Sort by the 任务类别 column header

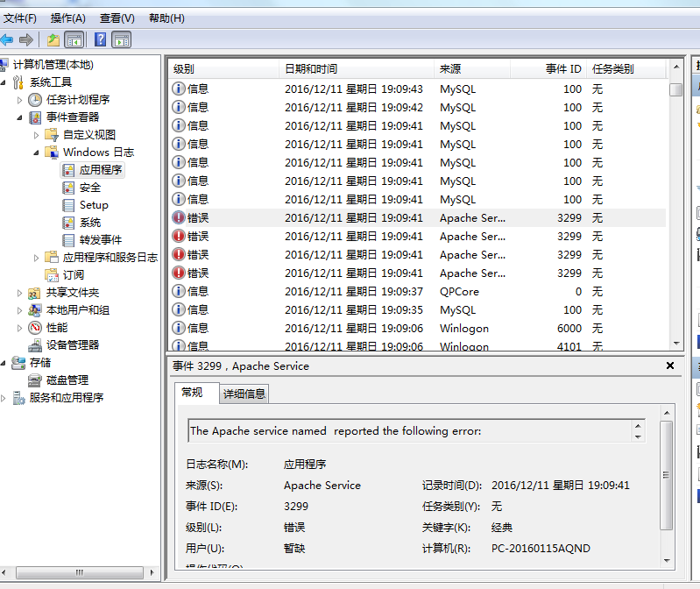coord(626,69)
